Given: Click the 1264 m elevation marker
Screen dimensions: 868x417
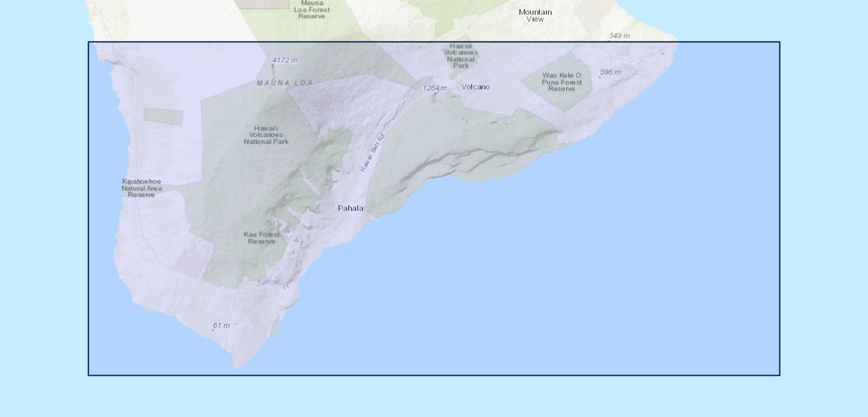Looking at the screenshot, I should click(435, 88).
